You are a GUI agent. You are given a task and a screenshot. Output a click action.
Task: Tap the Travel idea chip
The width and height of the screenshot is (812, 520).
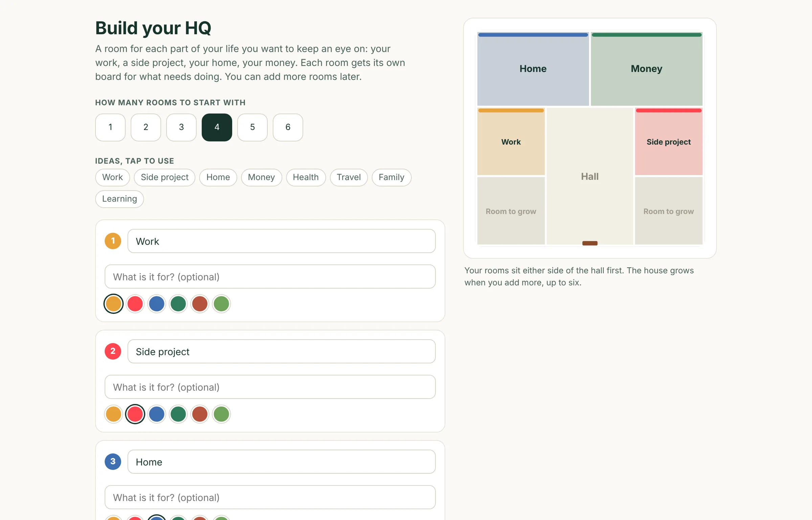349,177
